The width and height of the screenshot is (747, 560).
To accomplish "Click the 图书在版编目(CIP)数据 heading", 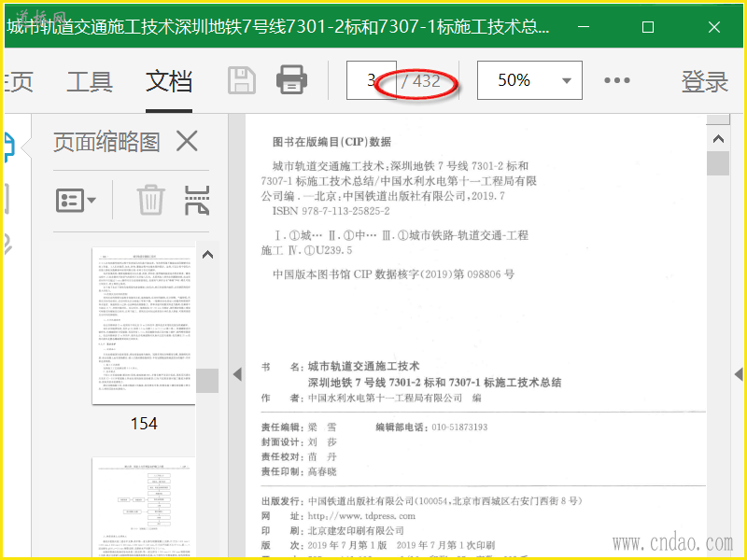I will point(331,142).
